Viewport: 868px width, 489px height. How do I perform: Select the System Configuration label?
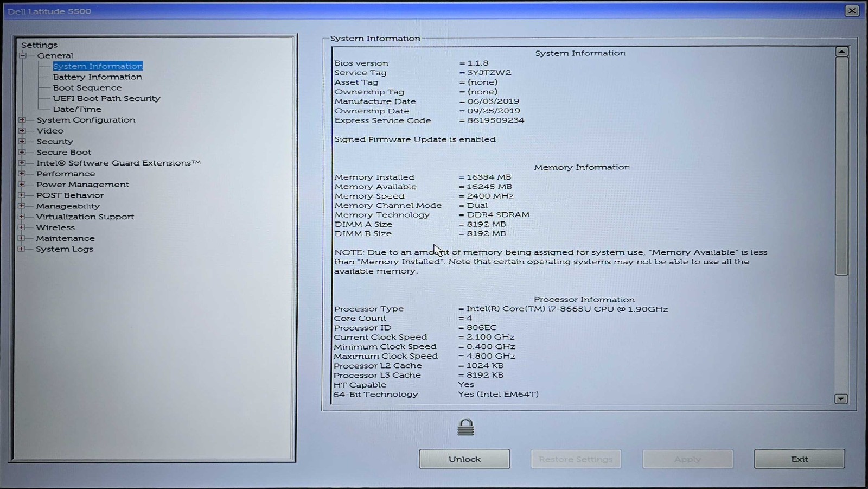click(86, 120)
